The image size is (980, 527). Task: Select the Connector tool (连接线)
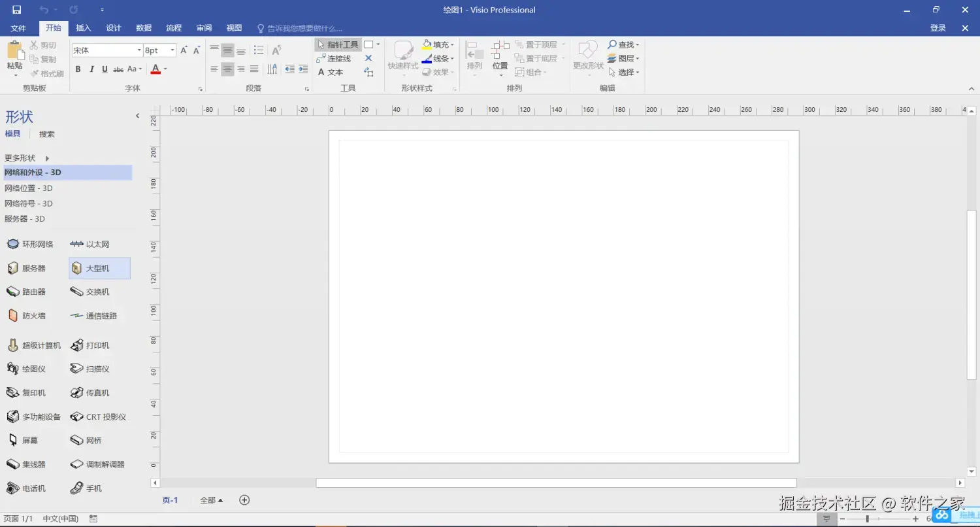tap(334, 58)
